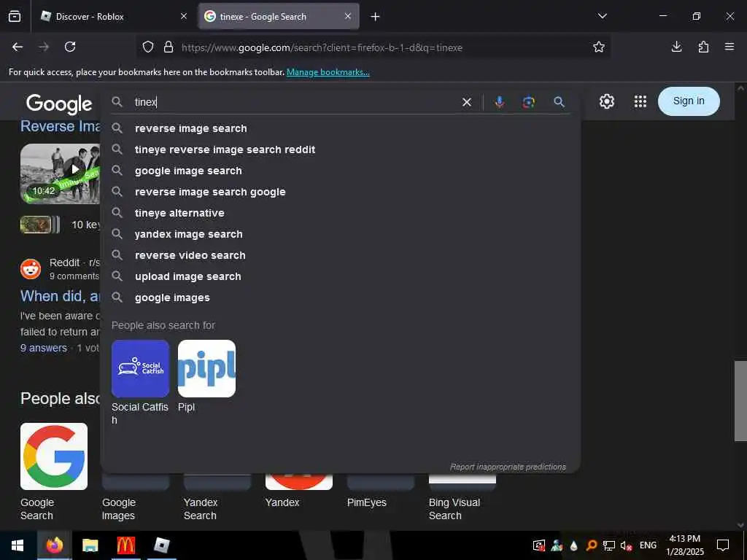Click inside the Google search box
The image size is (747, 560).
295,102
